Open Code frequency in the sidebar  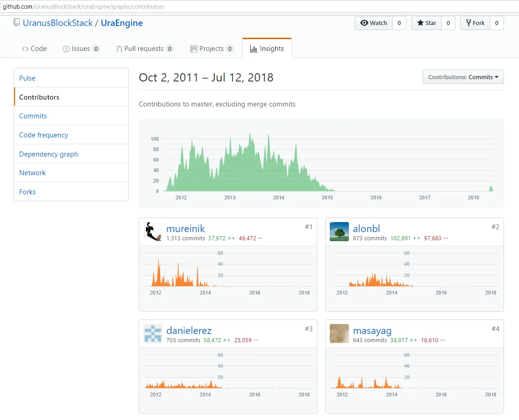(71, 135)
